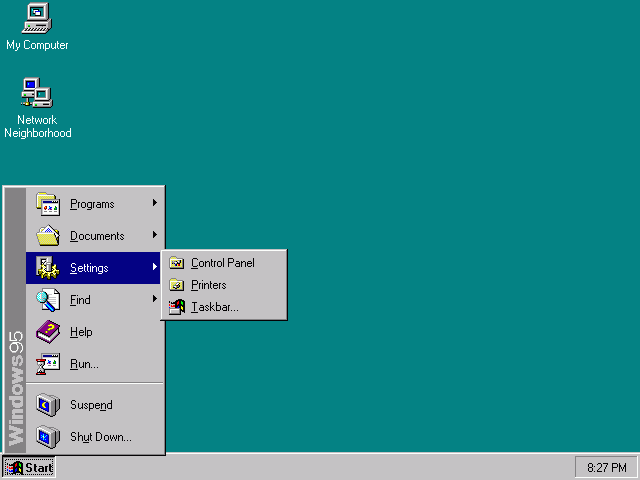This screenshot has width=640, height=480.
Task: Open Control Panel from Settings submenu
Action: (x=224, y=263)
